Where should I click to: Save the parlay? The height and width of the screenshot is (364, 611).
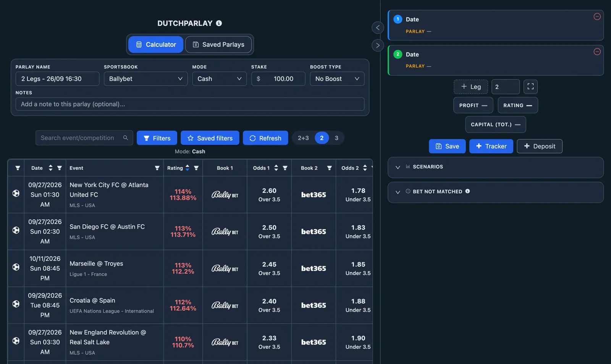[447, 146]
